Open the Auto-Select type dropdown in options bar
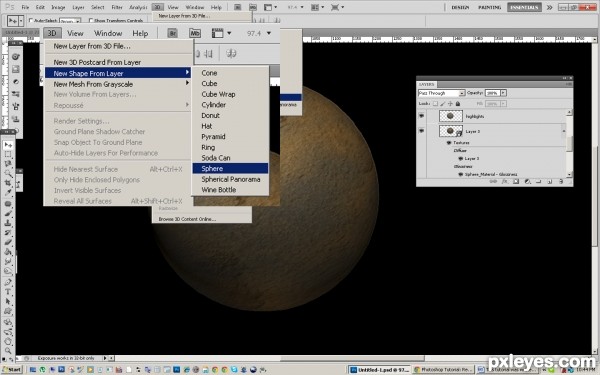600x375 pixels. [x=70, y=21]
